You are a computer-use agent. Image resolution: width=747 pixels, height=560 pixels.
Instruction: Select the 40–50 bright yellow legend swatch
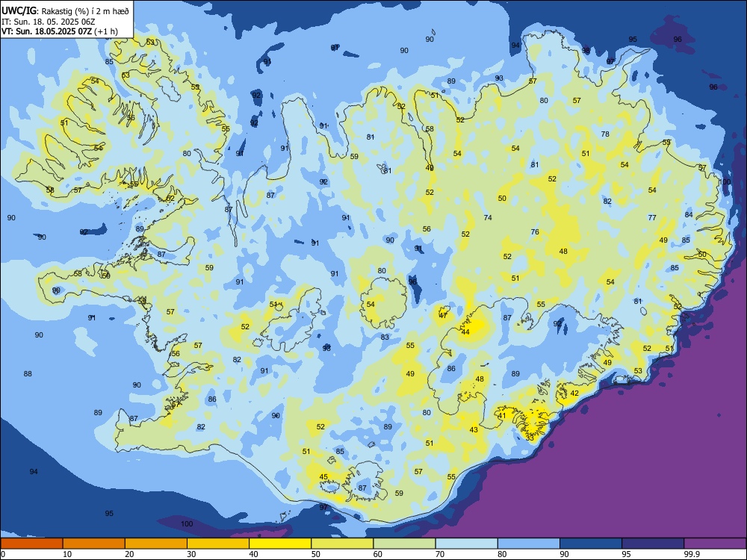pos(280,544)
